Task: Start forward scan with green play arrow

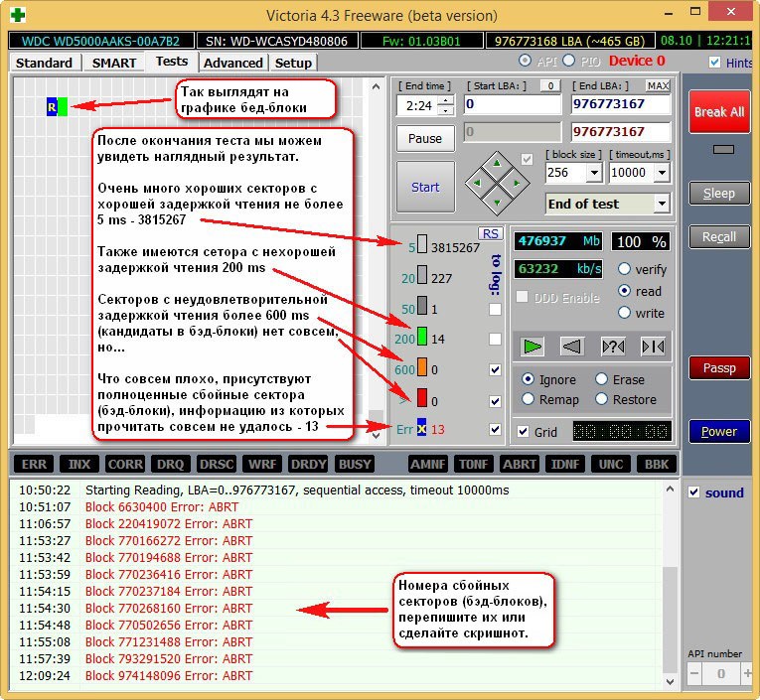Action: tap(532, 347)
